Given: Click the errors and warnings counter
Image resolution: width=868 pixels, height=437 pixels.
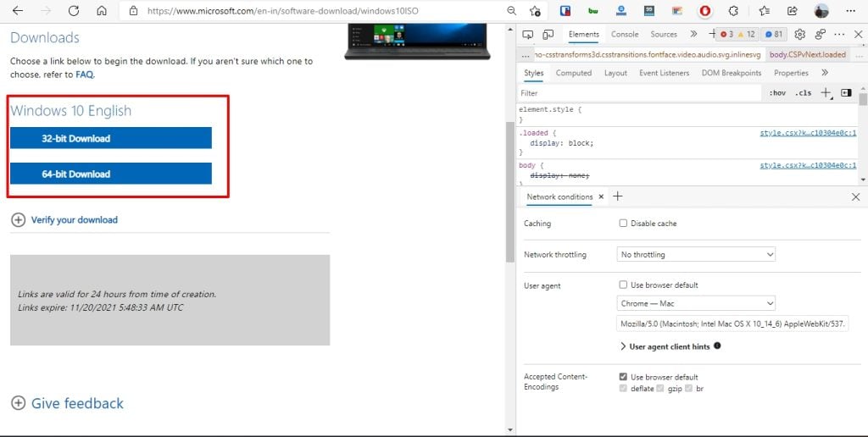Looking at the screenshot, I should click(x=737, y=34).
